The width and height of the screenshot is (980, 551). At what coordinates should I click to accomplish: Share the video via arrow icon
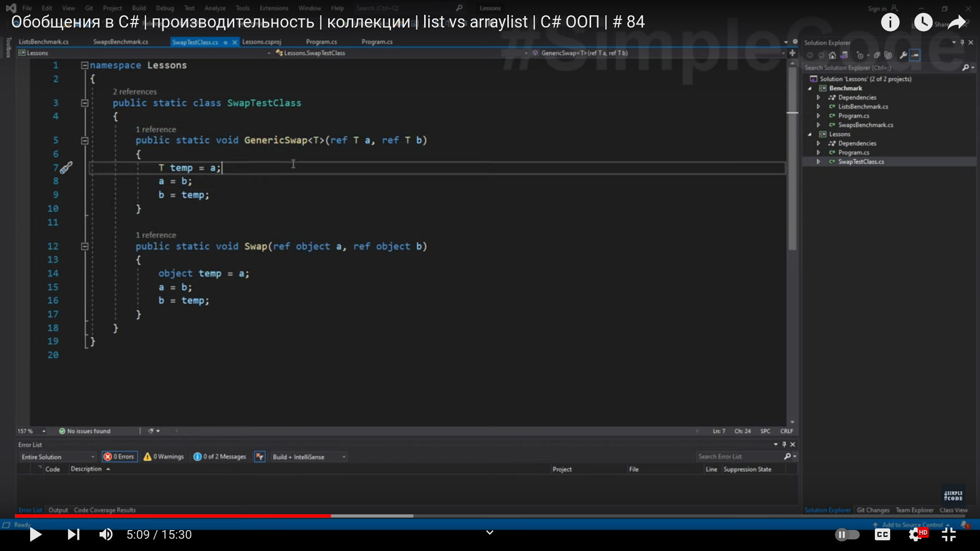point(957,22)
